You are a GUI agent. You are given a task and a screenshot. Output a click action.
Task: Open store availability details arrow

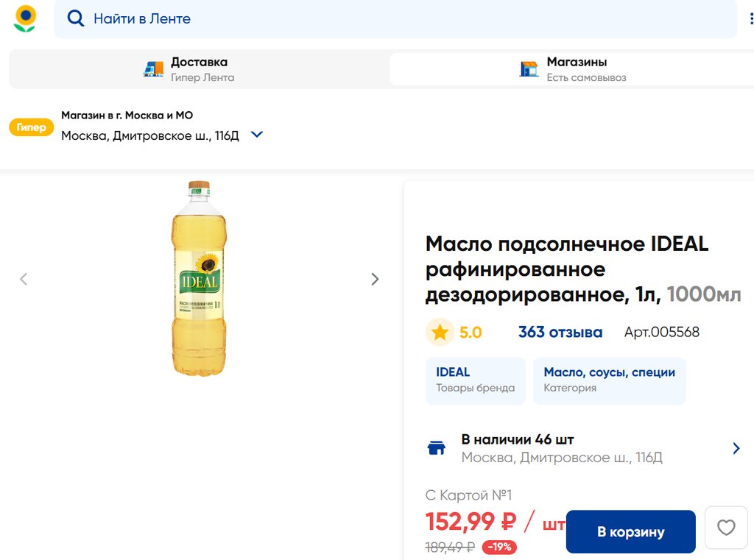coord(736,448)
